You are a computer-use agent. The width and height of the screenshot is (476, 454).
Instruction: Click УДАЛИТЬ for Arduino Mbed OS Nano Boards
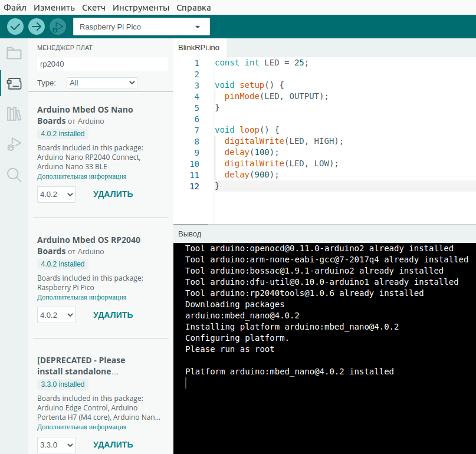[x=113, y=194]
